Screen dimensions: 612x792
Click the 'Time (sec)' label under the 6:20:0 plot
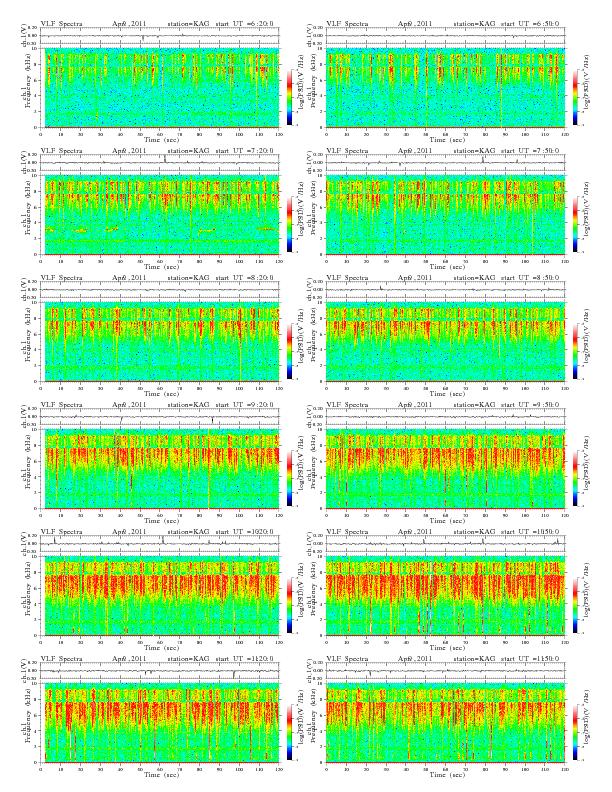tap(162, 139)
